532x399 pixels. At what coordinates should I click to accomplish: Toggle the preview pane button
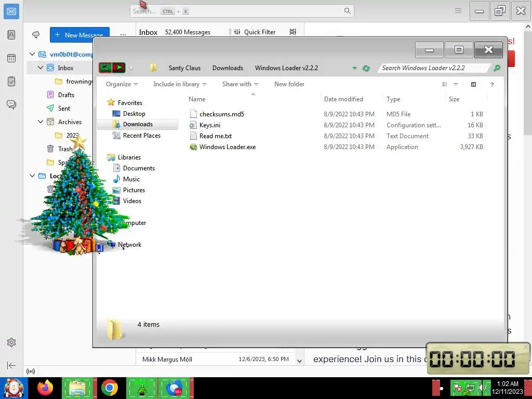point(474,85)
